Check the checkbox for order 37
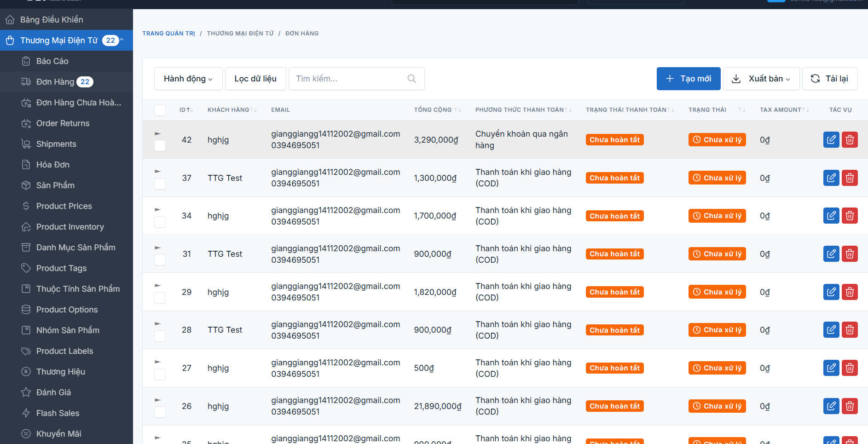The width and height of the screenshot is (868, 444). [x=160, y=184]
